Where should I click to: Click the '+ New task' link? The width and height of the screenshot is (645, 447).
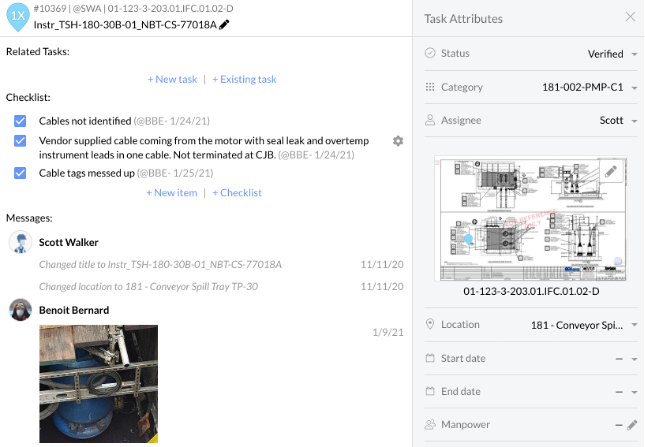pos(172,79)
